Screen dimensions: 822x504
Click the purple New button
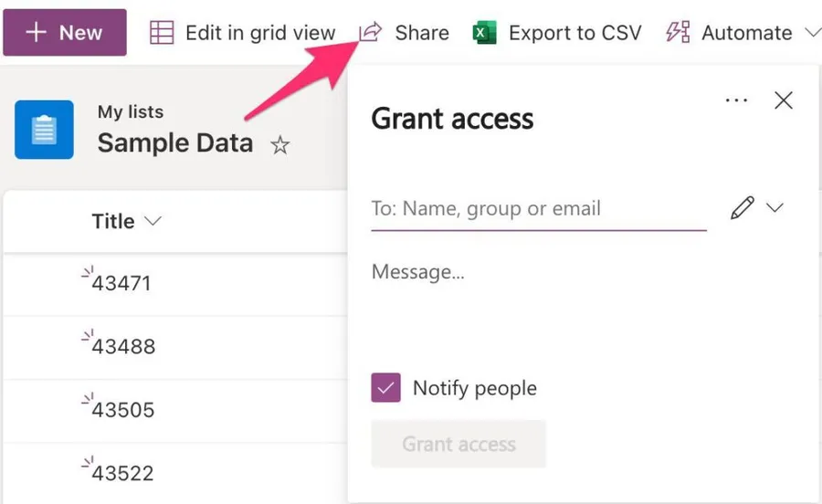point(65,33)
